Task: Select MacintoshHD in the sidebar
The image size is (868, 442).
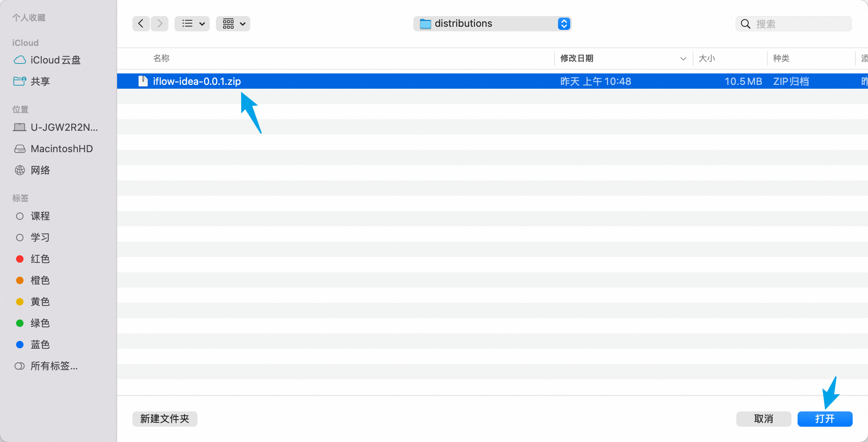Action: tap(61, 149)
